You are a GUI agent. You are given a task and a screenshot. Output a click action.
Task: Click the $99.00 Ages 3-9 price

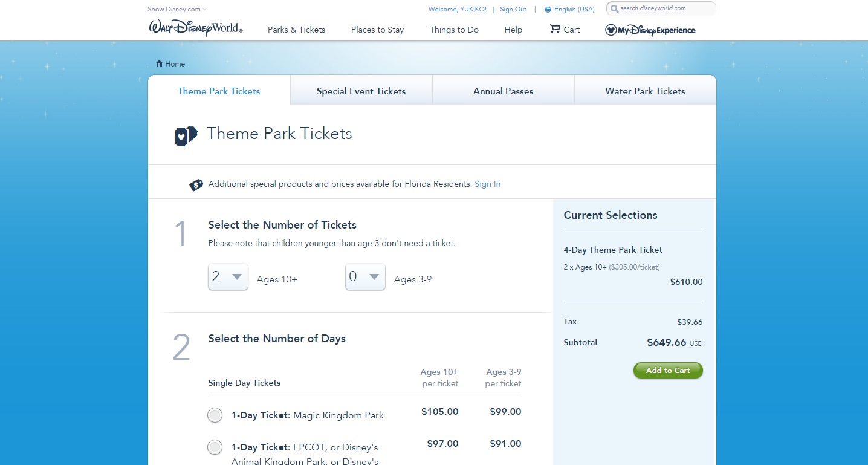[x=505, y=412]
